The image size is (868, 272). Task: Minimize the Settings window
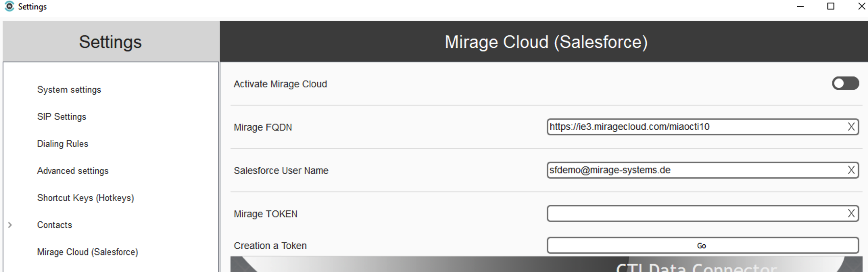point(800,6)
